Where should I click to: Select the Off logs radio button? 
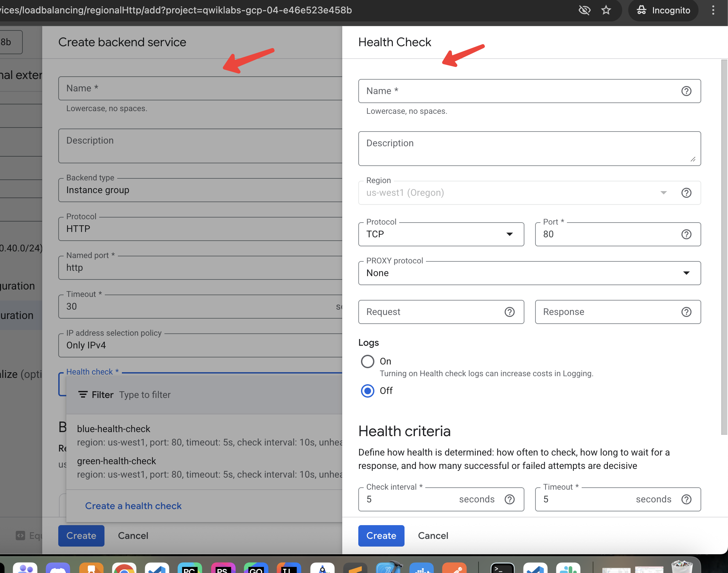(368, 391)
